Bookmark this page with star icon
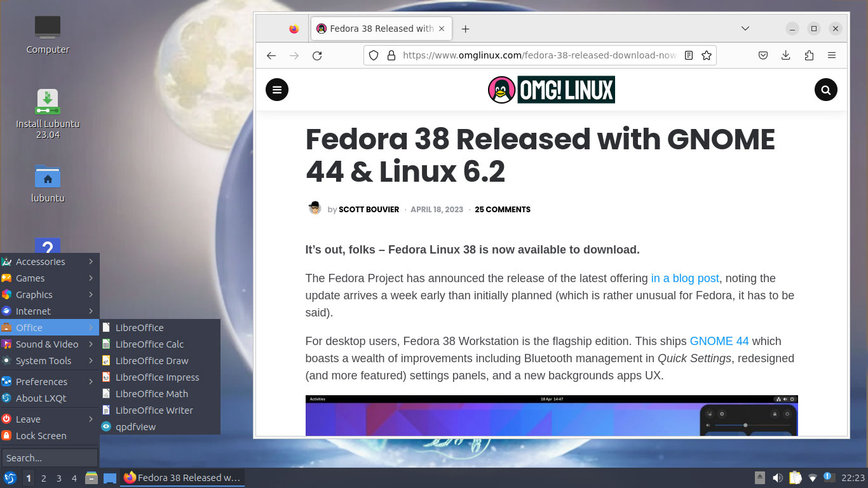This screenshot has width=868, height=488. click(706, 55)
